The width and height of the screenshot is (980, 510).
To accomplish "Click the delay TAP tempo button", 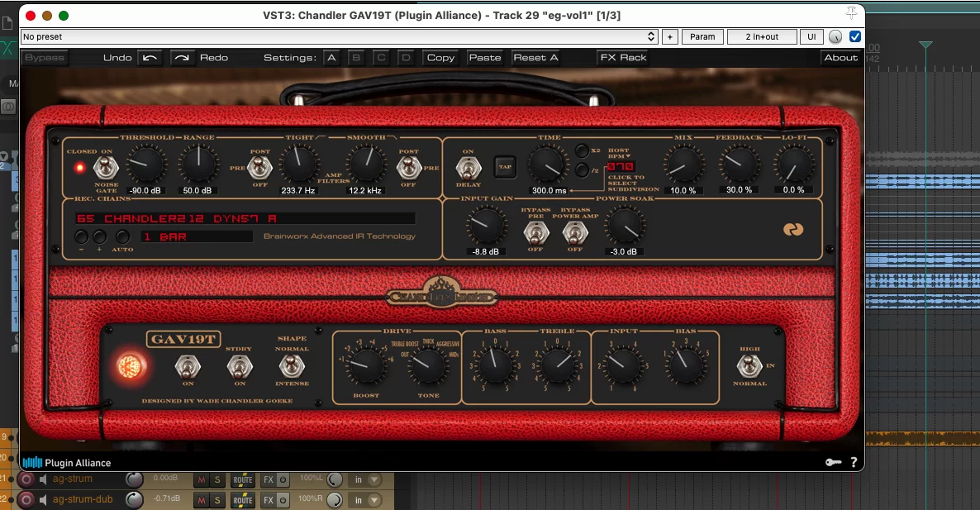I will click(x=504, y=167).
